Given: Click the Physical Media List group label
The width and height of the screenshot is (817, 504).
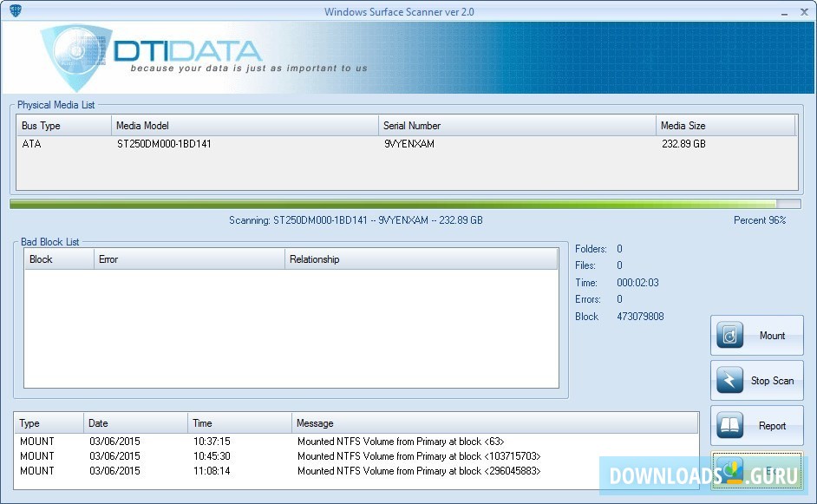Looking at the screenshot, I should (56, 105).
